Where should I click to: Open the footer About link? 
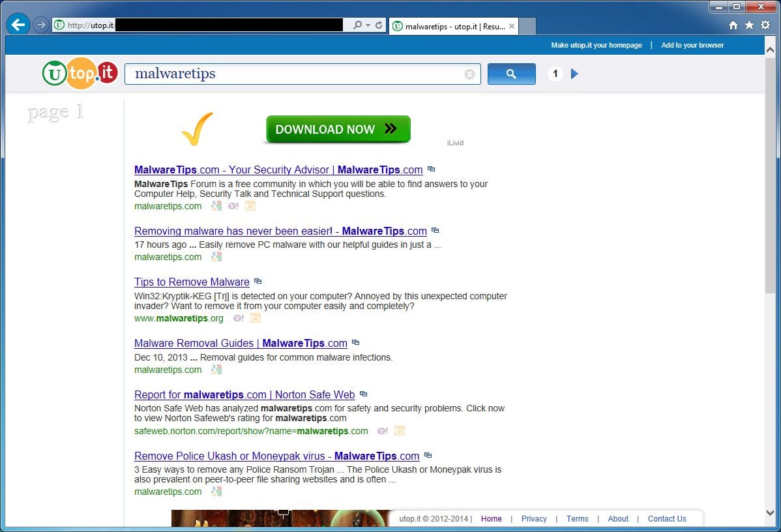click(x=618, y=518)
